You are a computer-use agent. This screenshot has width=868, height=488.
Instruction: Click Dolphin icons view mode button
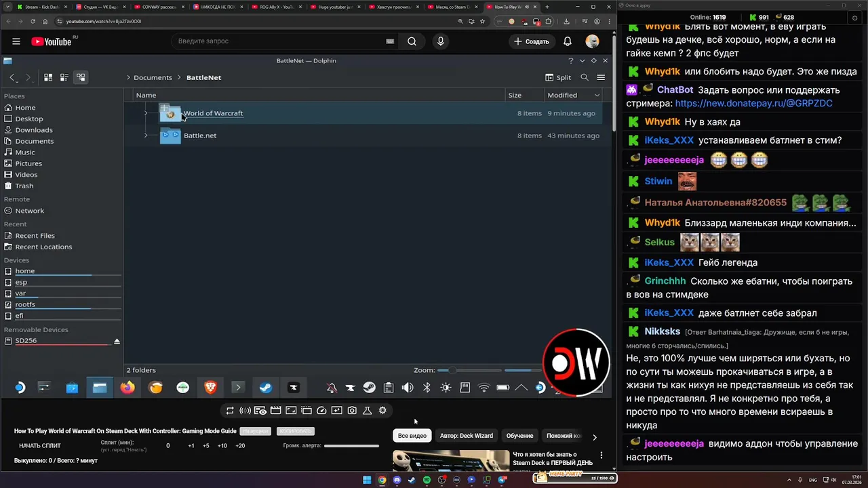click(x=48, y=77)
